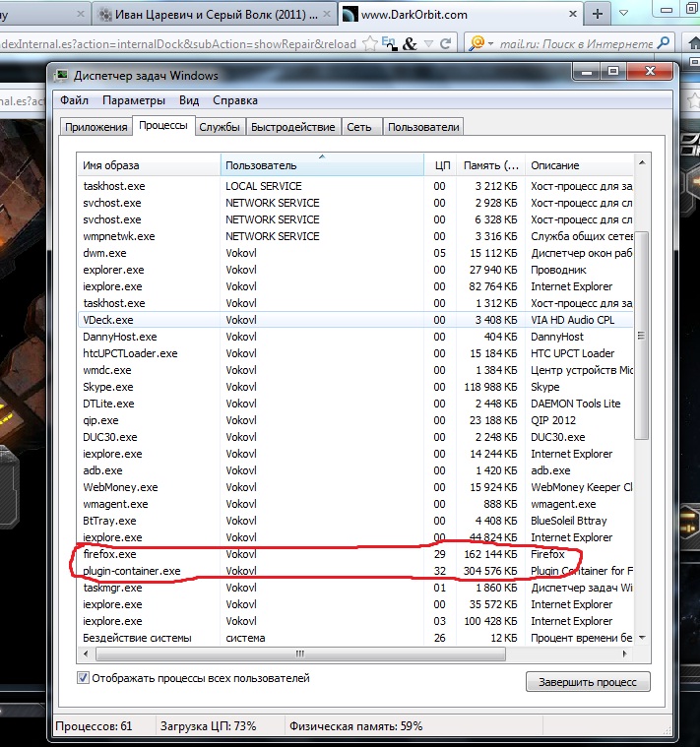Open the Файл menu

[x=74, y=100]
